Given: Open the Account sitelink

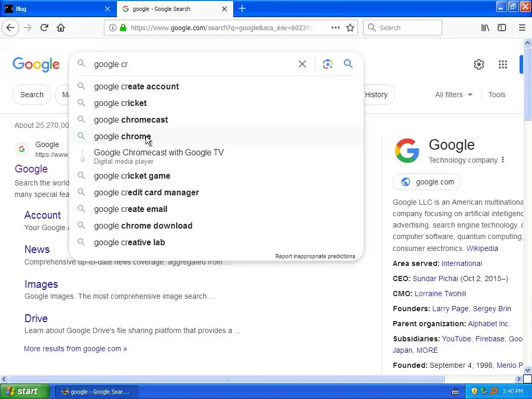Looking at the screenshot, I should coord(43,215).
